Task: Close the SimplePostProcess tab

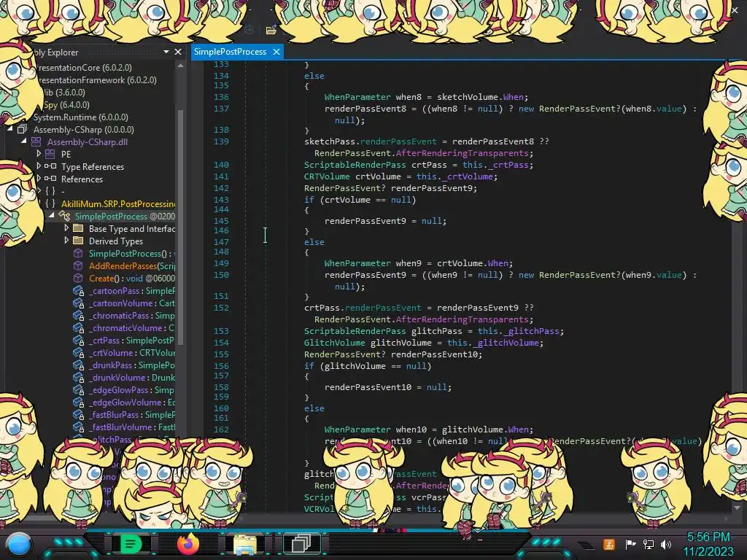Action: coord(276,52)
